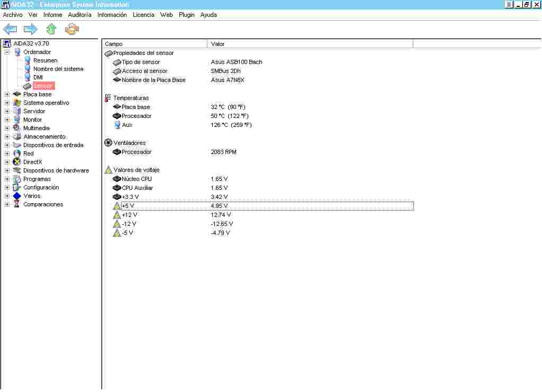Click the Comparaciones hourglass icon
The height and width of the screenshot is (392, 542).
pyautogui.click(x=17, y=204)
